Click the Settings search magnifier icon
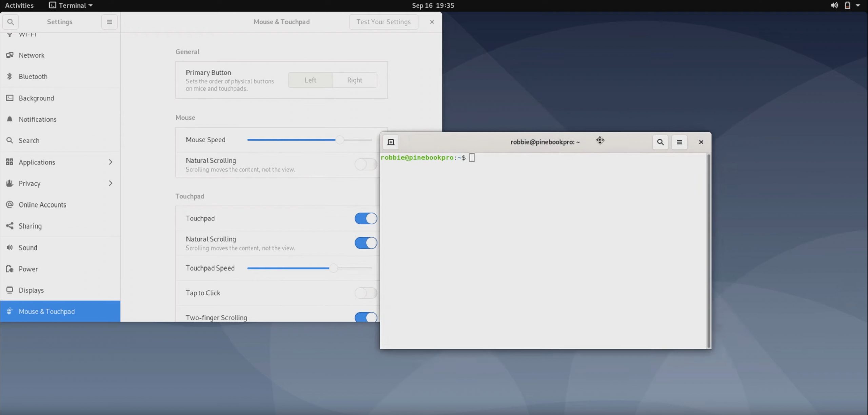This screenshot has height=415, width=868. click(11, 22)
